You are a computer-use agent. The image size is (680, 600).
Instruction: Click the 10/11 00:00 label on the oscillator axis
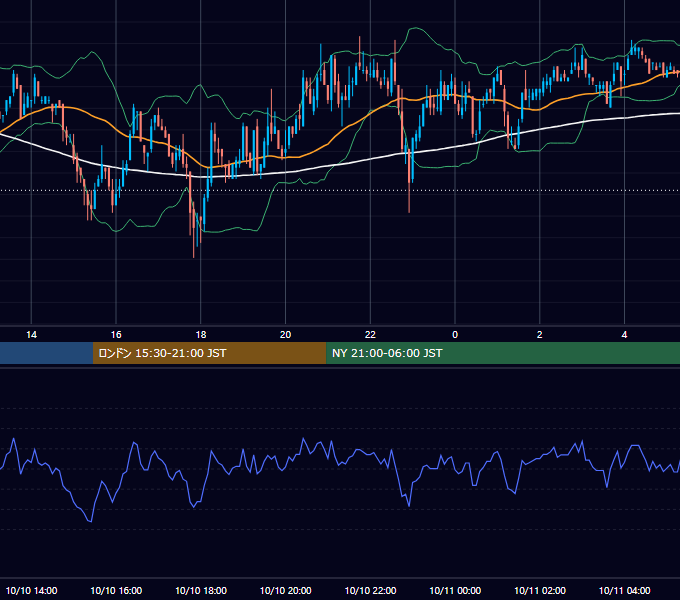[x=455, y=590]
